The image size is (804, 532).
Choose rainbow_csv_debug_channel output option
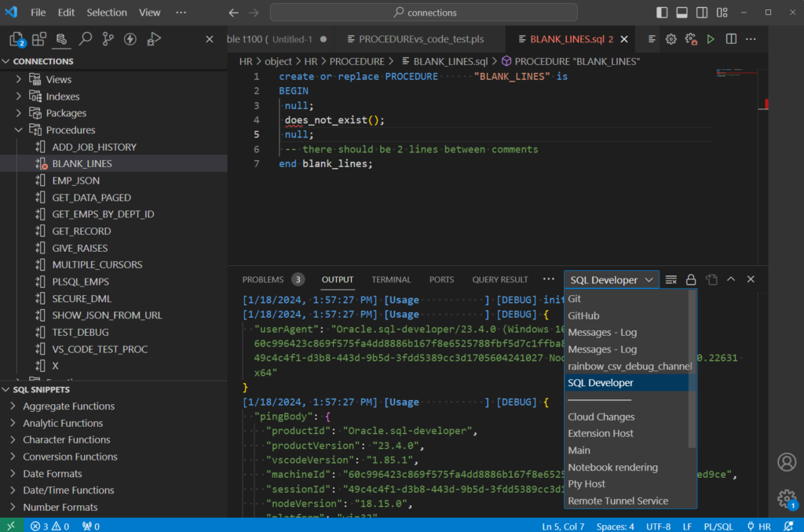[630, 366]
